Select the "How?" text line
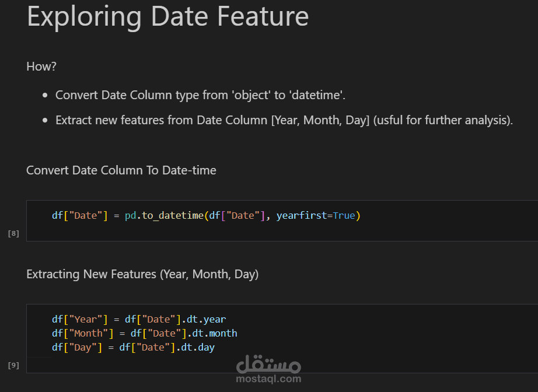Screen dimensions: 538x392 tap(41, 66)
